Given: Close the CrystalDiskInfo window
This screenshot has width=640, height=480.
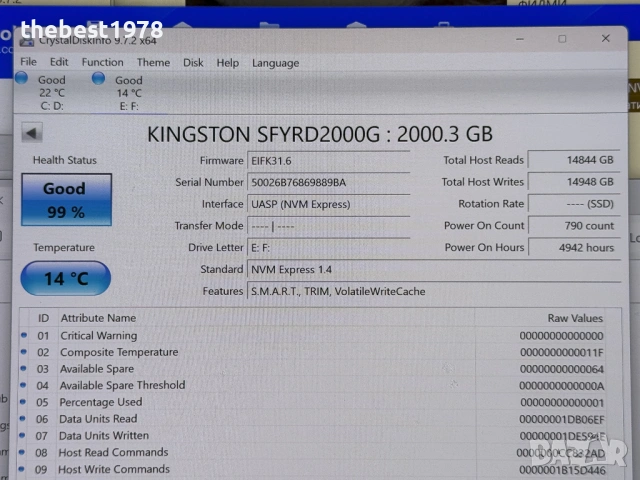Looking at the screenshot, I should (606, 38).
